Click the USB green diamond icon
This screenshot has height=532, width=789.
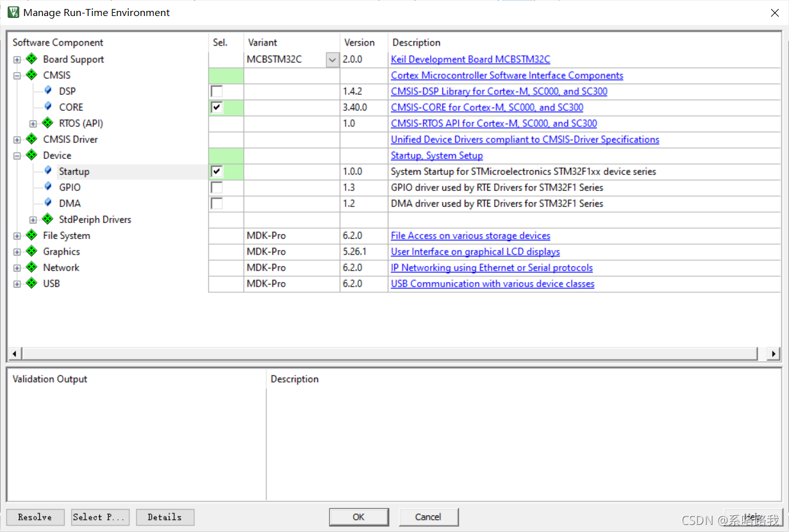click(x=31, y=283)
